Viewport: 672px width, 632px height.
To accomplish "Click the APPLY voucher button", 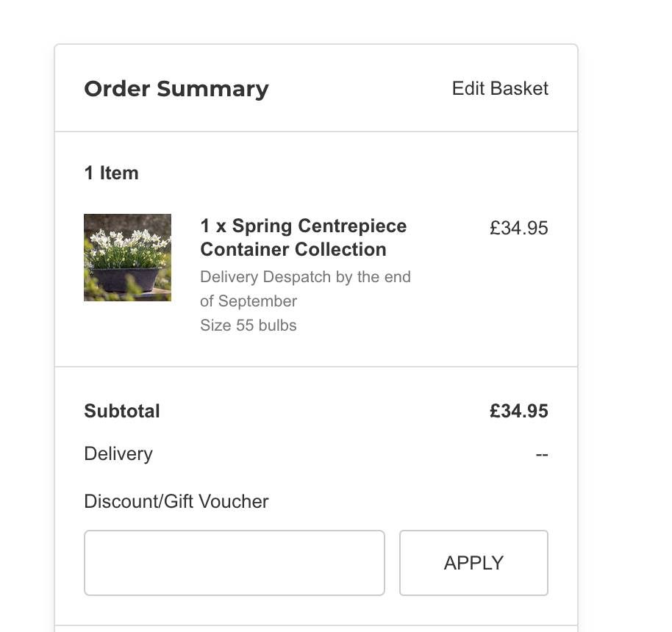I will (x=473, y=563).
